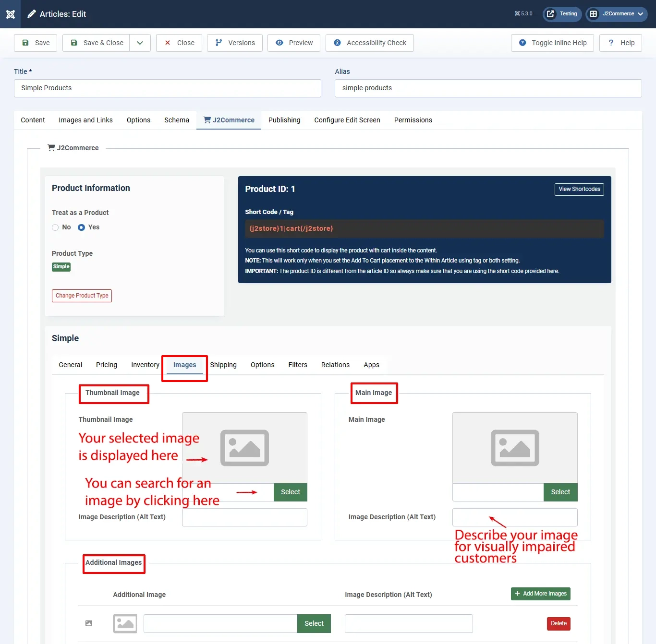Select the No radio for Treat as a Product
Viewport: 656px width, 644px height.
click(x=55, y=227)
